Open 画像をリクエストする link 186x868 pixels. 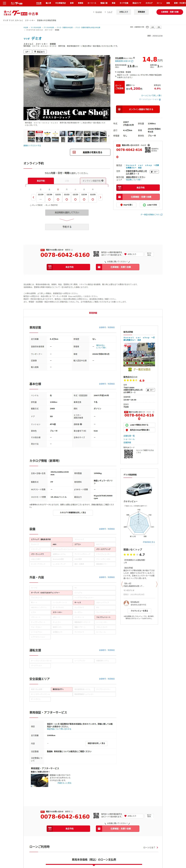32,146
